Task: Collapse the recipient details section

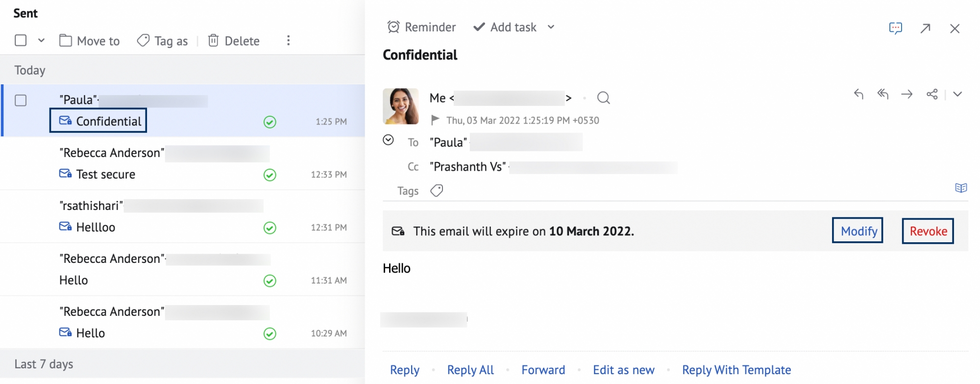Action: point(389,140)
